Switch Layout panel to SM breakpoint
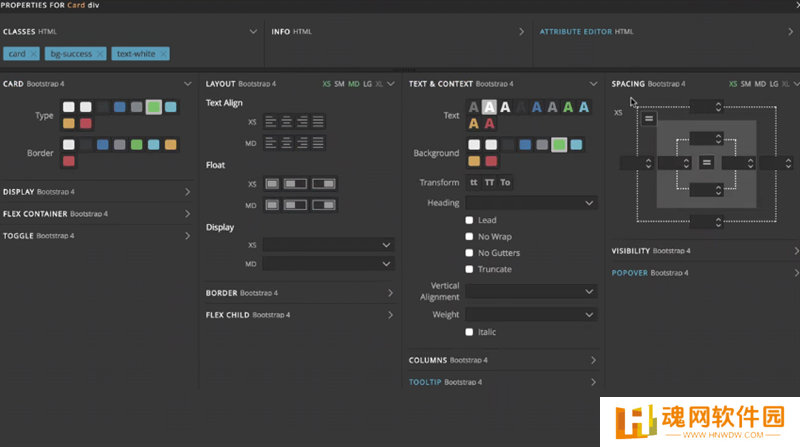The image size is (800, 447). click(x=339, y=84)
